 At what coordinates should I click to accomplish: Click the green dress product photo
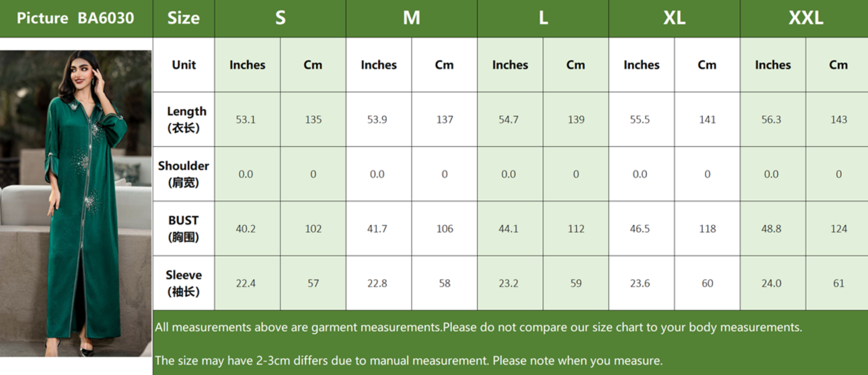point(76,203)
